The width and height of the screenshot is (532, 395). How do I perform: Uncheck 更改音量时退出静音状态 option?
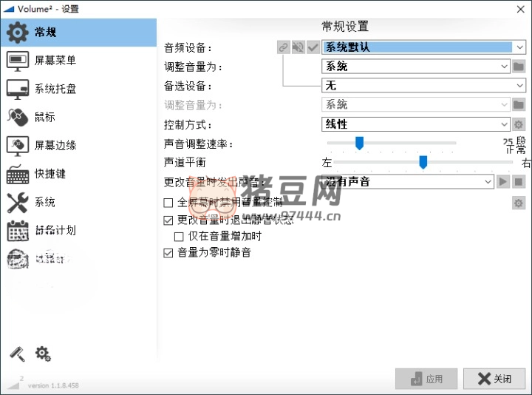click(168, 220)
